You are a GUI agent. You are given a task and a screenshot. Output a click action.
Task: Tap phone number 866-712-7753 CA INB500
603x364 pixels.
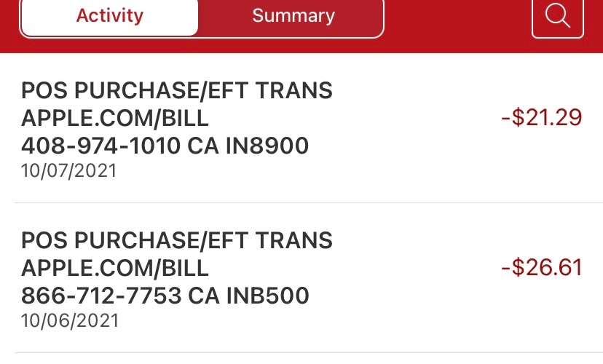click(165, 296)
